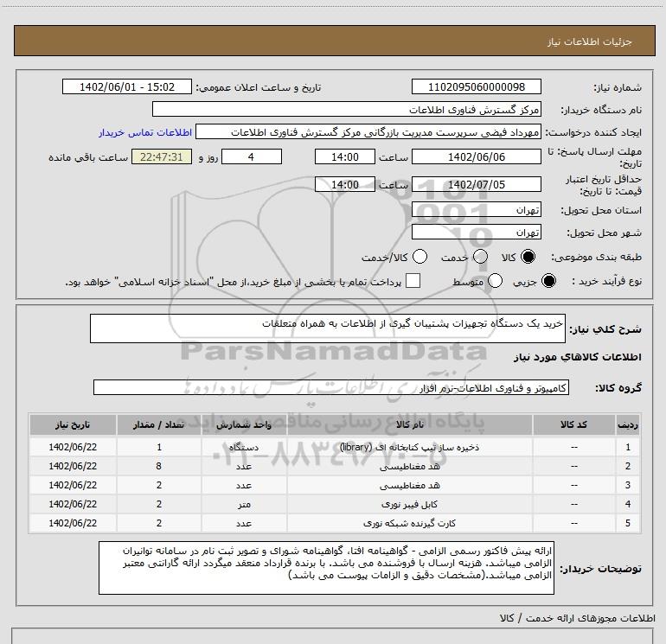Click the جزئیات اطلاعات نیاز header title

coord(590,41)
